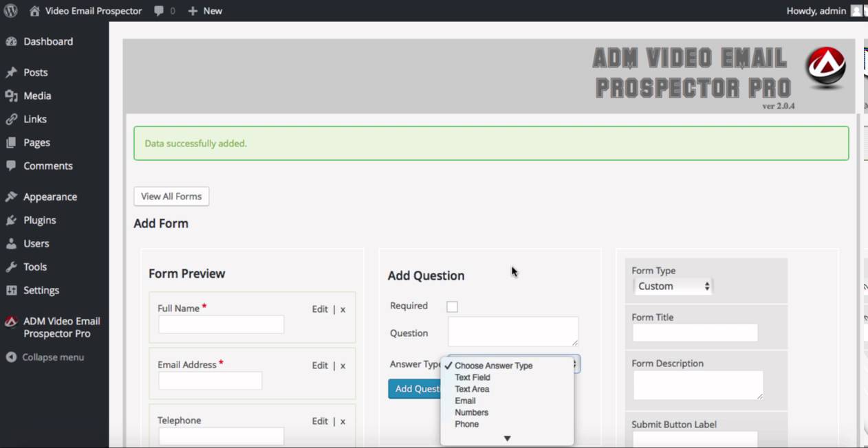Click the Media library icon

11,96
